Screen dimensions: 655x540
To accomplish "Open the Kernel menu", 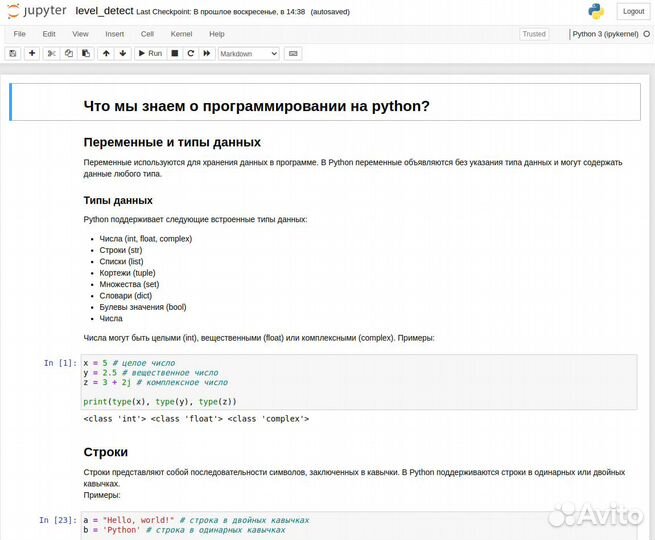I will 181,34.
